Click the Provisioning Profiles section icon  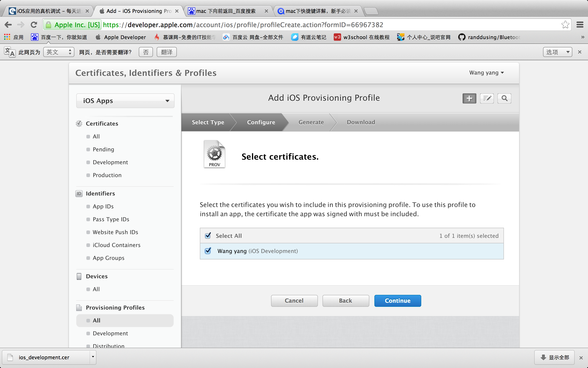tap(79, 308)
